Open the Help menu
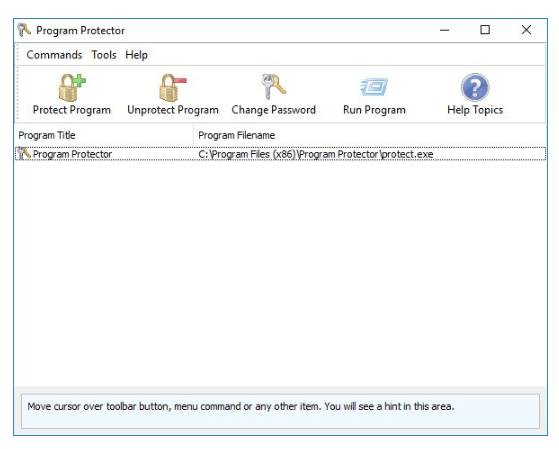The image size is (559, 449). pos(136,55)
